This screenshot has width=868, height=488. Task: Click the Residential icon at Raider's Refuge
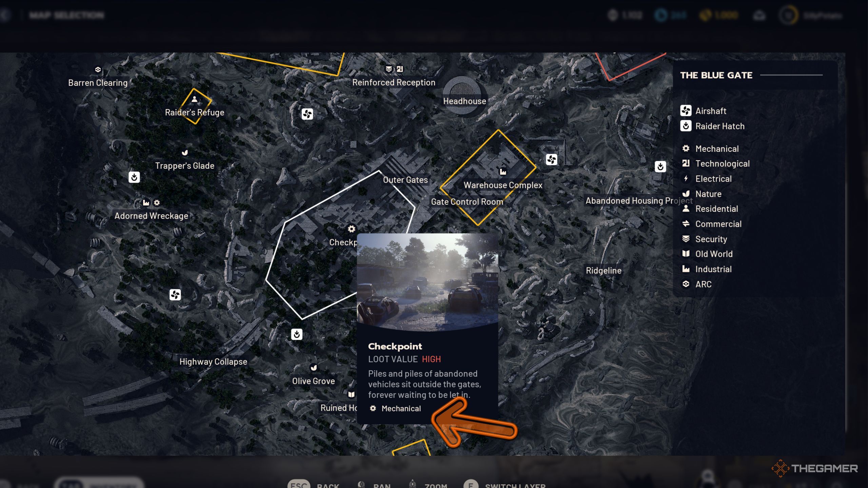[194, 99]
